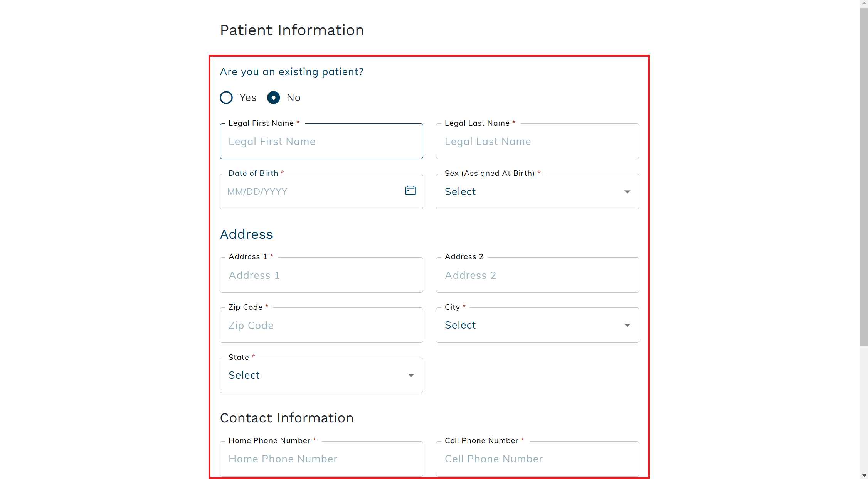Click the Home Phone Number field

coord(321,459)
